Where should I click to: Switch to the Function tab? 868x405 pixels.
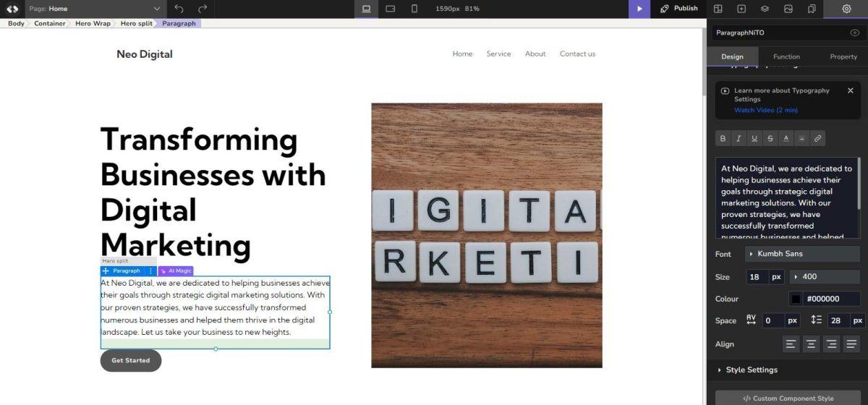coord(786,56)
